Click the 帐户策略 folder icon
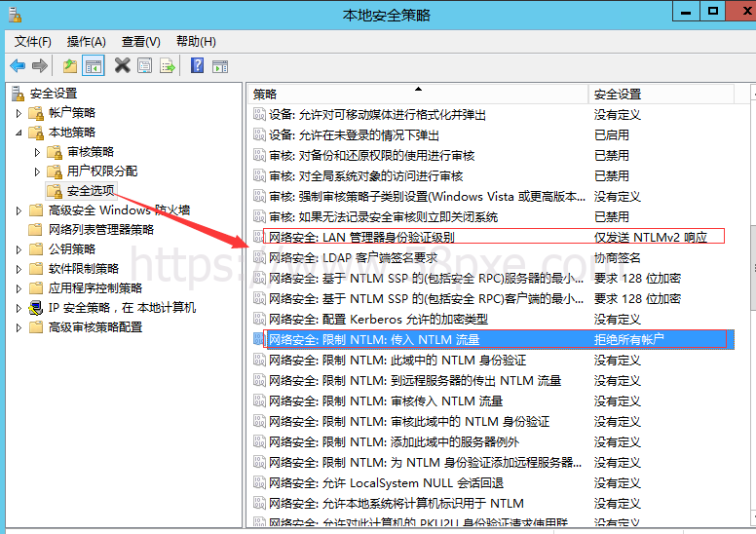 coord(36,113)
